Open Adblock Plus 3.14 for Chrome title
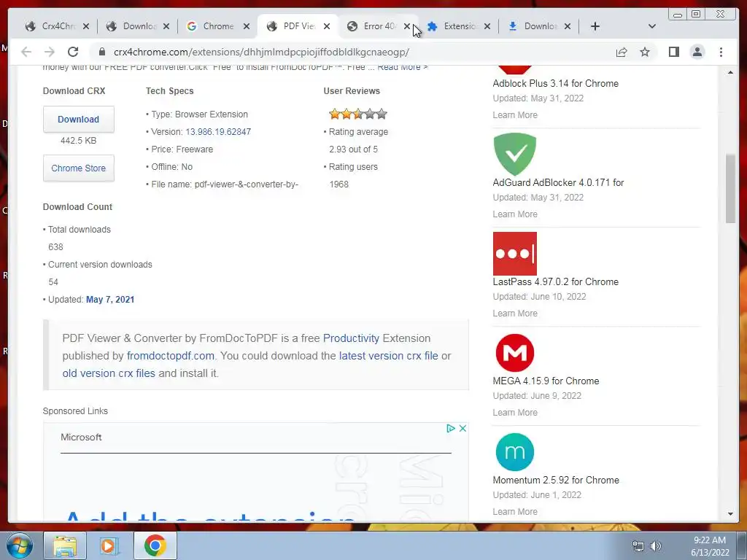747x560 pixels. (x=555, y=83)
